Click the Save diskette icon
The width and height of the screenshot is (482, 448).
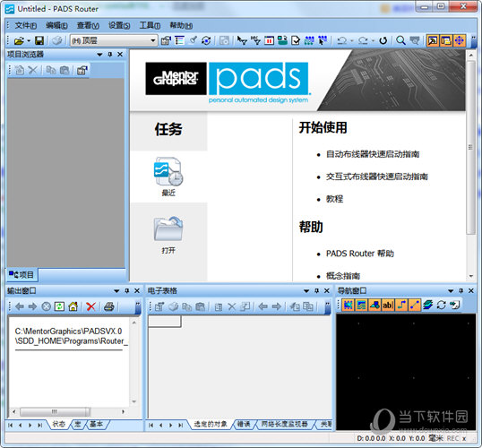pyautogui.click(x=39, y=40)
